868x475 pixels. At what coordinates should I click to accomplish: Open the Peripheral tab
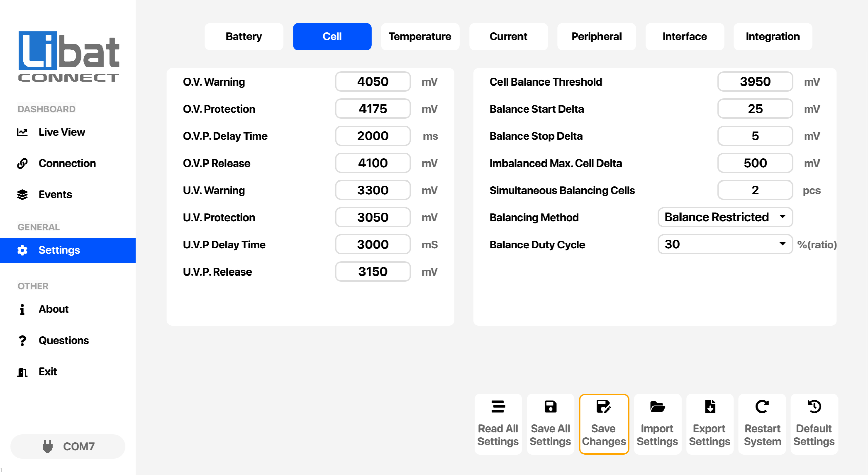(596, 37)
